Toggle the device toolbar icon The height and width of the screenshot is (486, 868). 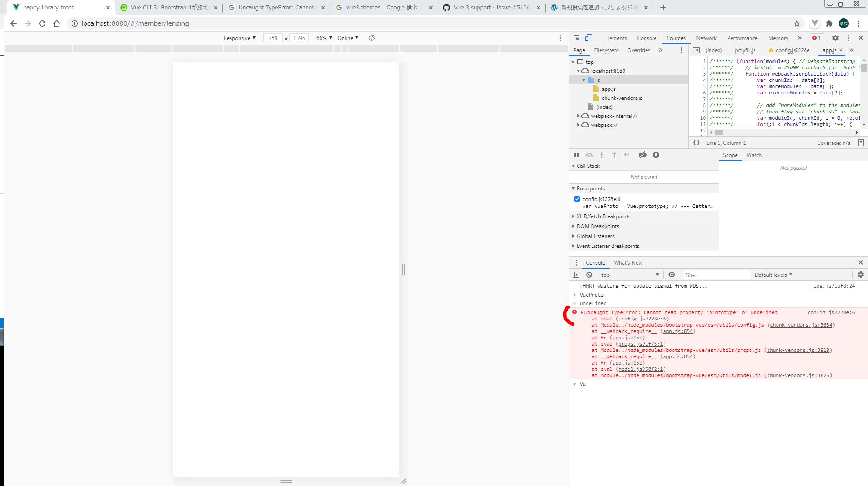pyautogui.click(x=588, y=38)
